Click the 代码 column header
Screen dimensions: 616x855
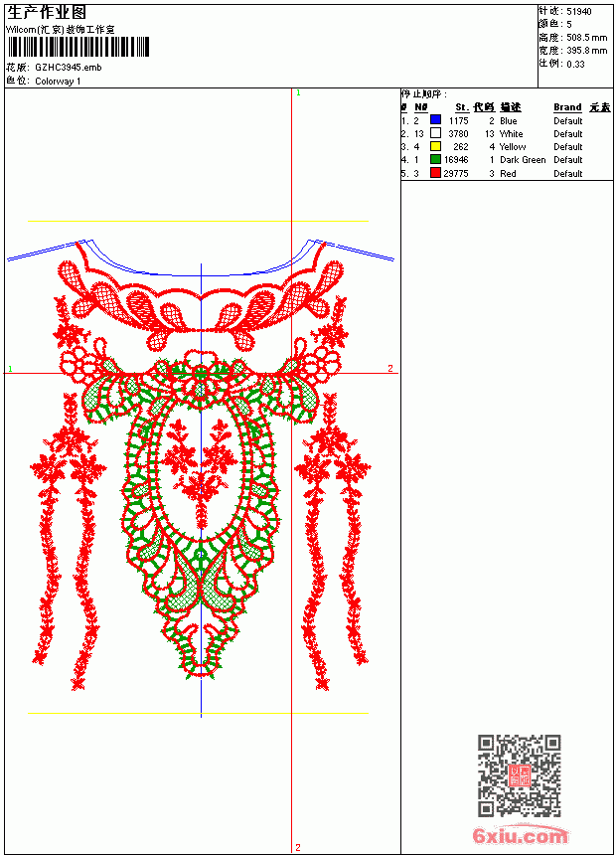pos(484,107)
